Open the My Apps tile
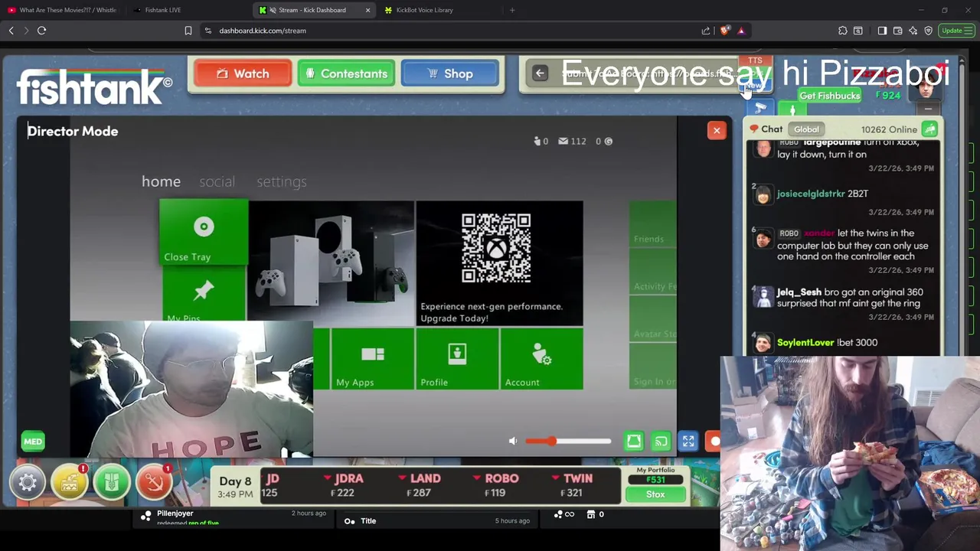The height and width of the screenshot is (551, 980). [x=372, y=359]
